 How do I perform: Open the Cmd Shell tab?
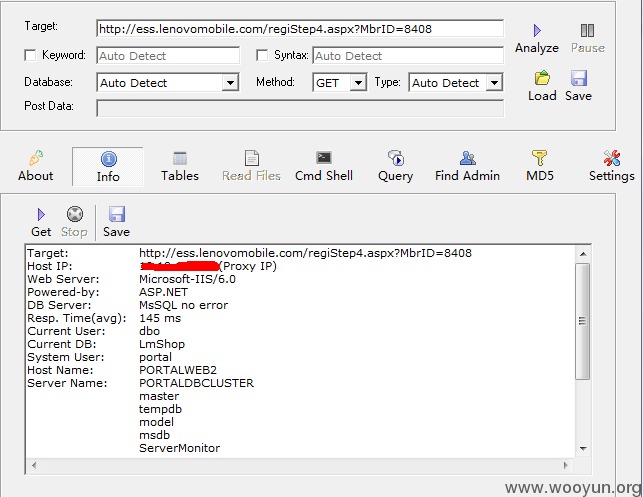(324, 167)
